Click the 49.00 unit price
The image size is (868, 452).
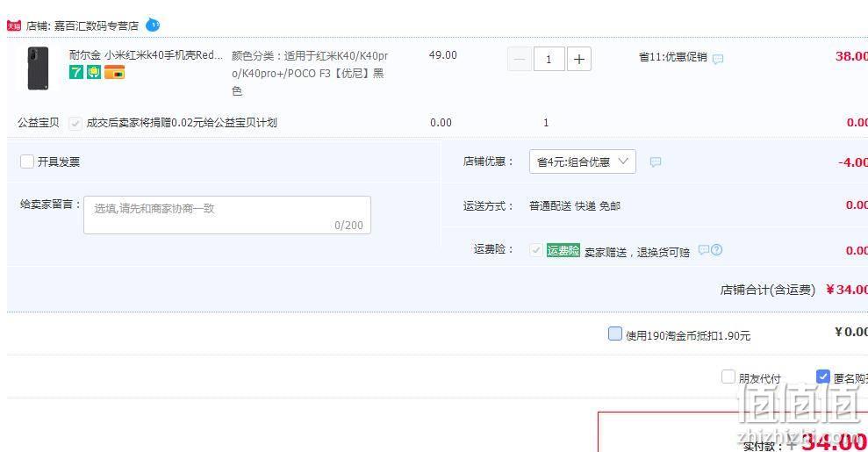click(x=443, y=55)
